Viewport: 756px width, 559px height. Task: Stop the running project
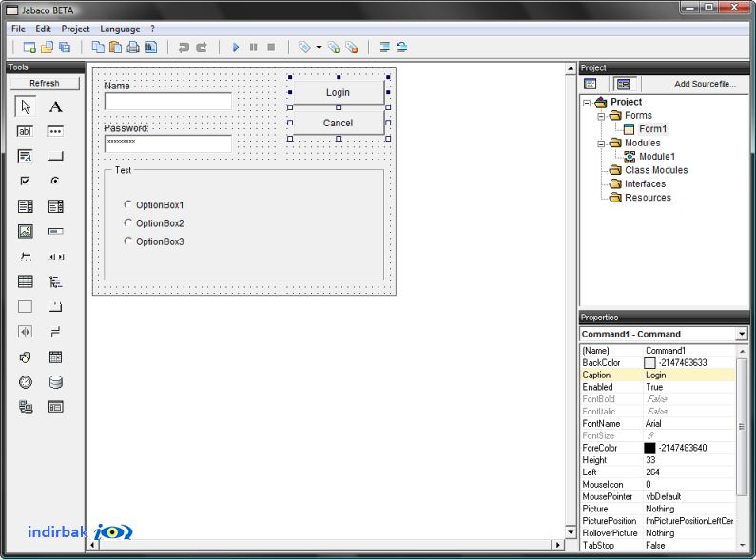(271, 48)
